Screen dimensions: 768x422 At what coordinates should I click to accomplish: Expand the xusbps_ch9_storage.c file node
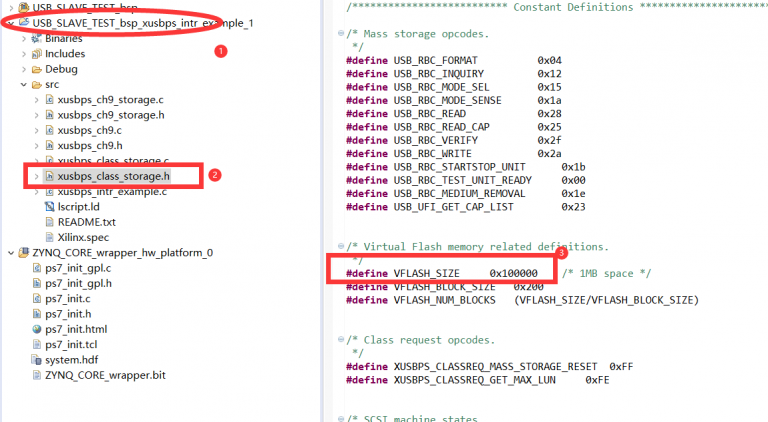click(36, 100)
